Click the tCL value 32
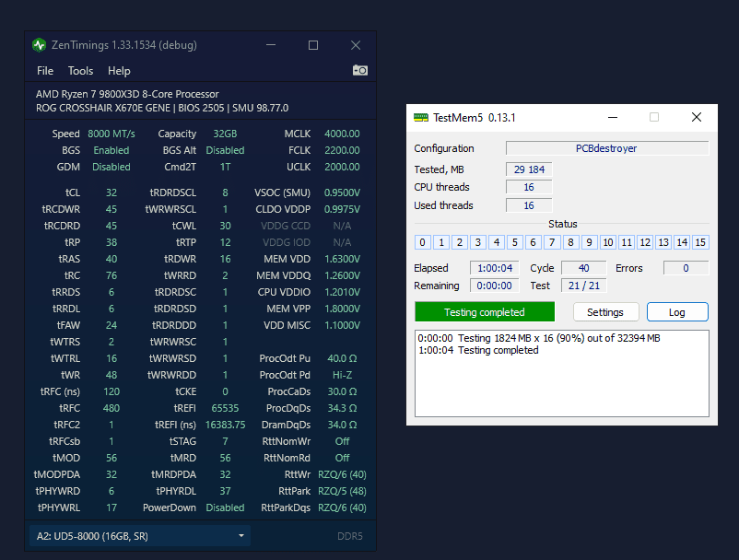 click(111, 192)
